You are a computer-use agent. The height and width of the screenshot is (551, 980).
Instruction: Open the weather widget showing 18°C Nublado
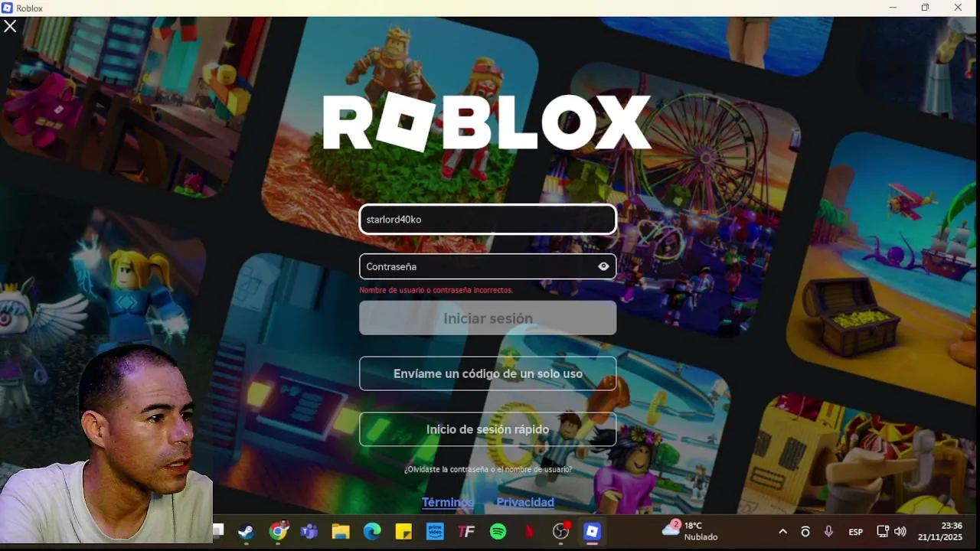[x=690, y=531]
